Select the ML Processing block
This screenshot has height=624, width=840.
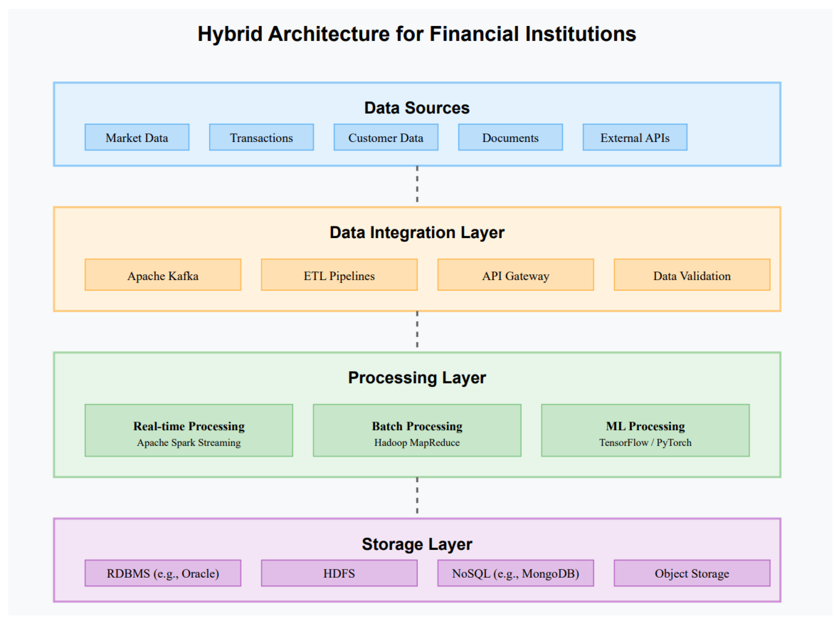(645, 431)
